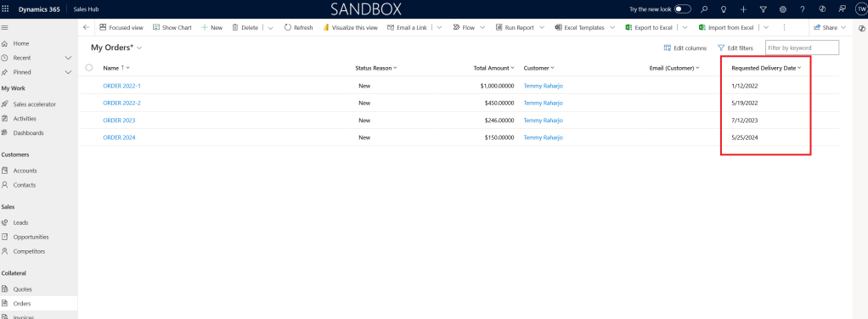Viewport: 868px width, 319px height.
Task: Click the help question mark icon
Action: (802, 9)
